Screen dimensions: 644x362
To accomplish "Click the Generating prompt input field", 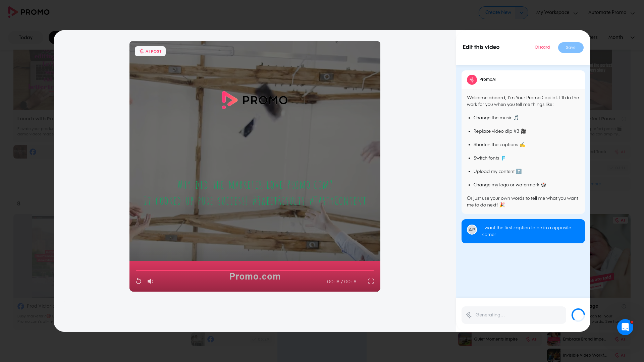I will tap(514, 315).
